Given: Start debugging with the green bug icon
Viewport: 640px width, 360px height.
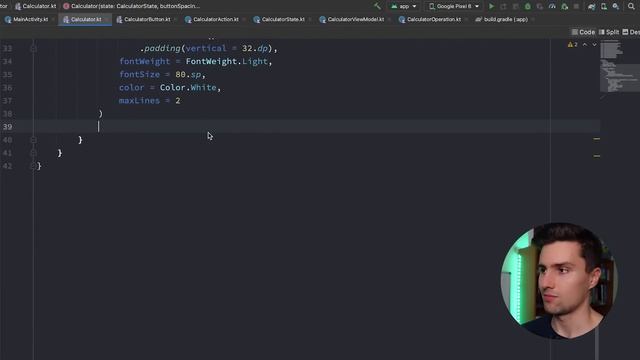Looking at the screenshot, I should click(528, 6).
